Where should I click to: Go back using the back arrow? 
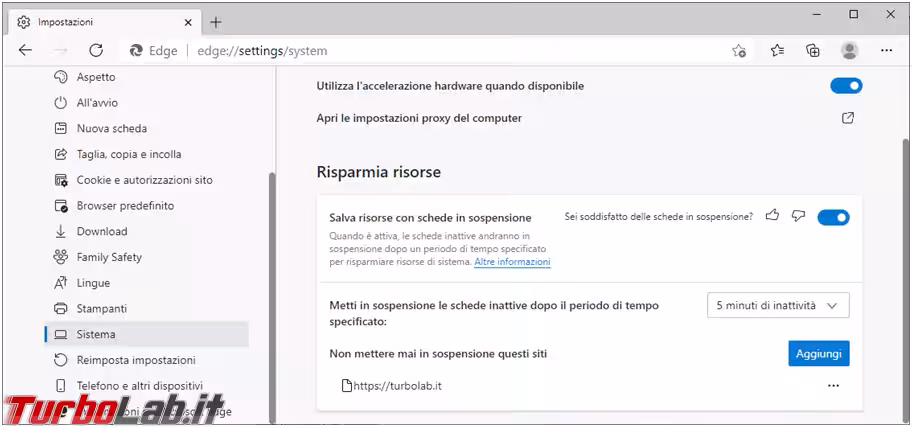pos(25,50)
